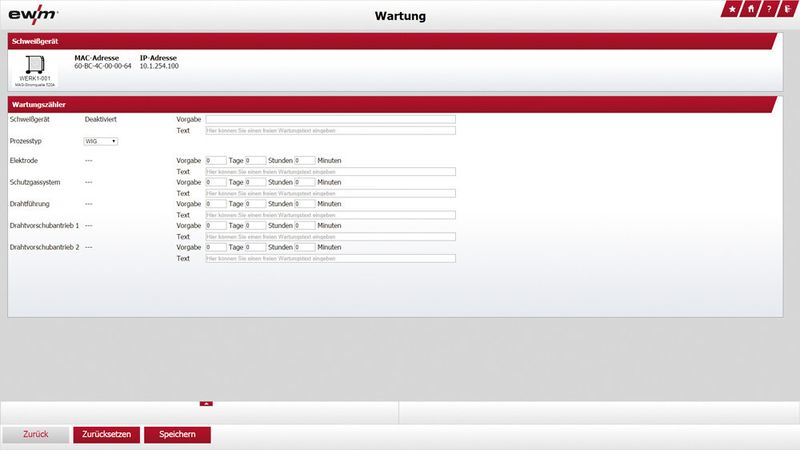Click the Zurück button

click(36, 435)
